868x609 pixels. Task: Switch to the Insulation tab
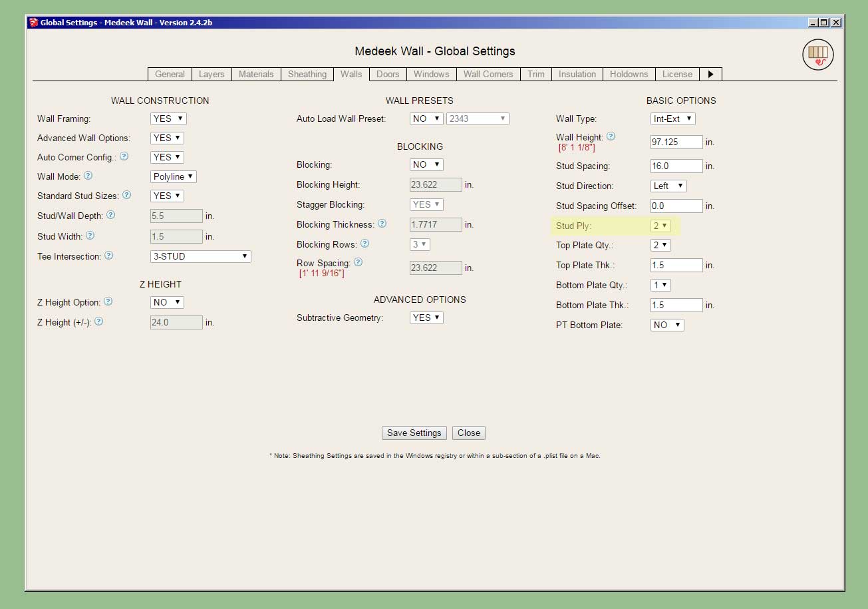(x=577, y=74)
